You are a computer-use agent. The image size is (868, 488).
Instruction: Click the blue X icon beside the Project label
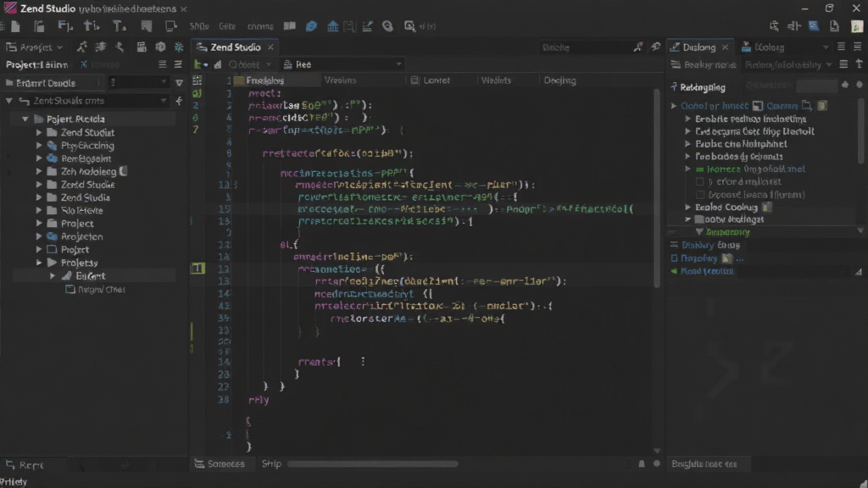click(x=83, y=64)
